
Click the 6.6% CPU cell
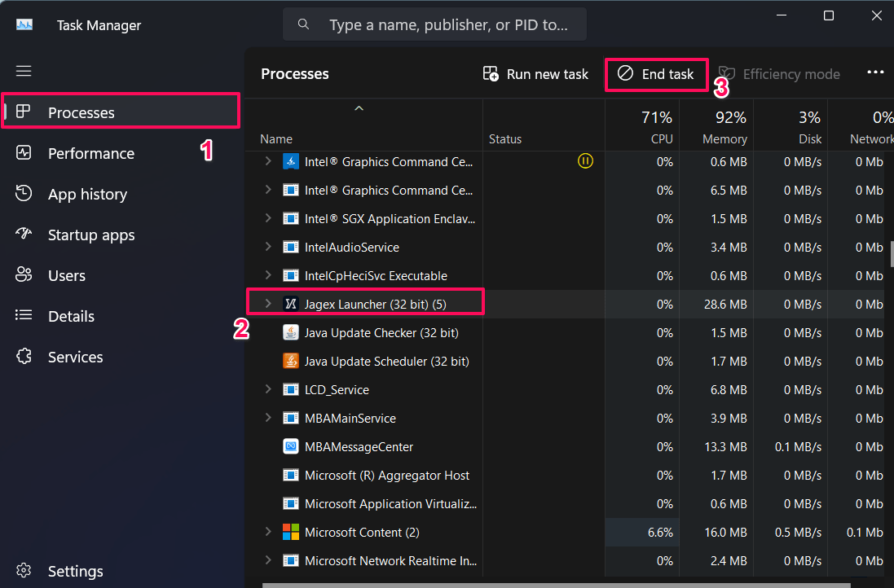642,532
